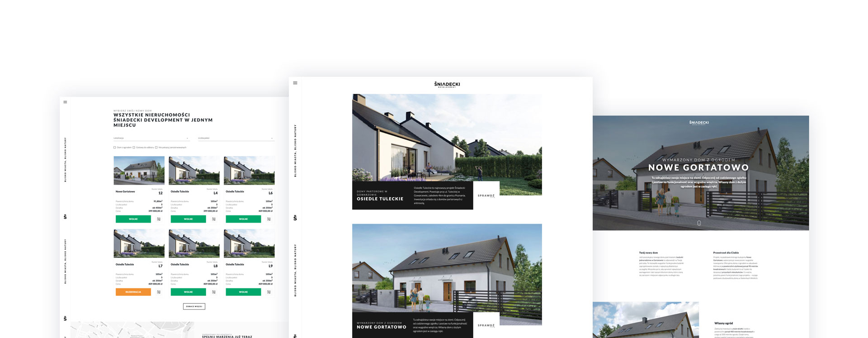Click WOLNE button for unit L4

click(189, 219)
